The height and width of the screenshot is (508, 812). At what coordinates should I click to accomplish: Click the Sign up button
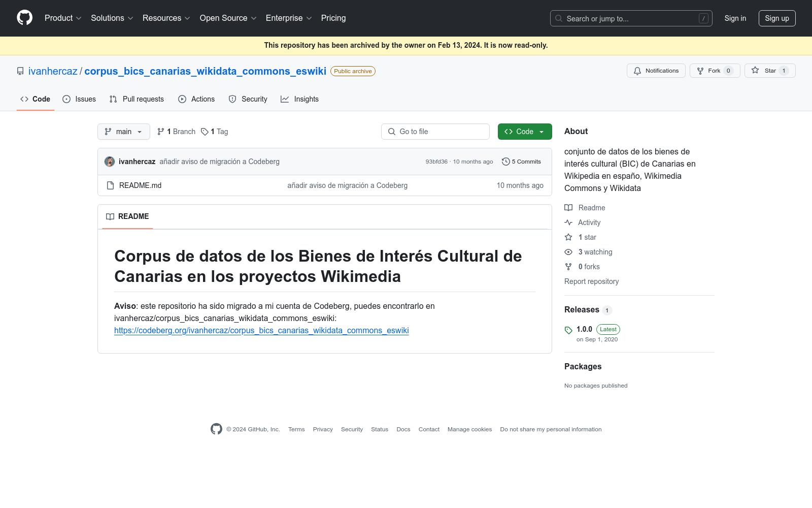[777, 18]
